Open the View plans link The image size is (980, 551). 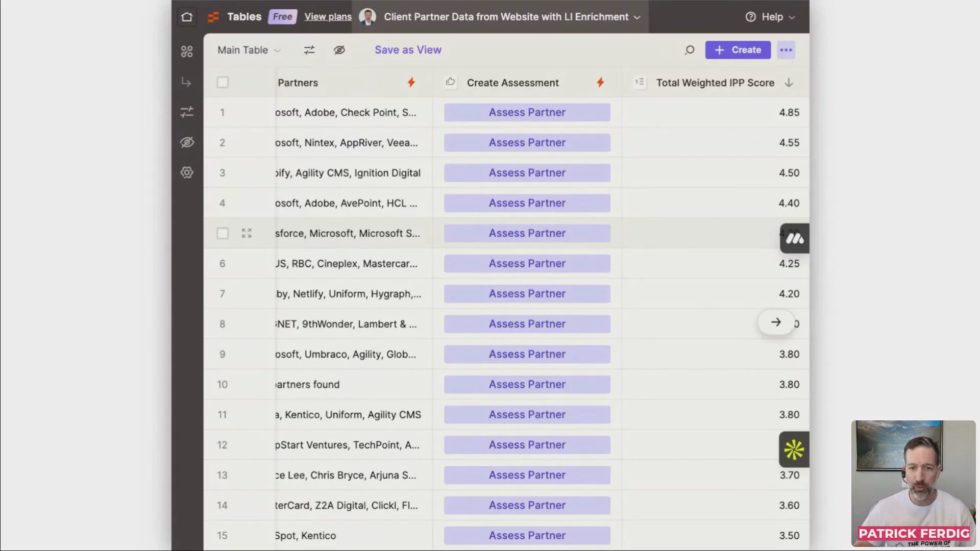328,17
